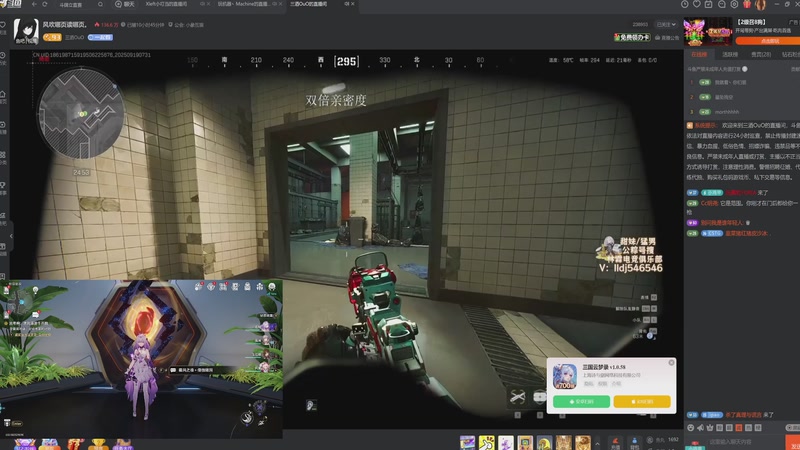
Task: Select the third gift icon with purple figure
Action: point(506,442)
